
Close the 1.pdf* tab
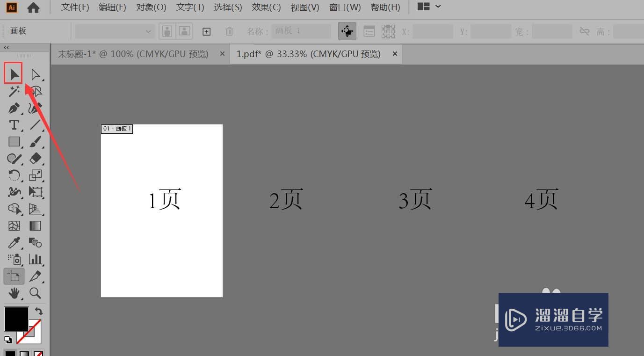pyautogui.click(x=395, y=54)
